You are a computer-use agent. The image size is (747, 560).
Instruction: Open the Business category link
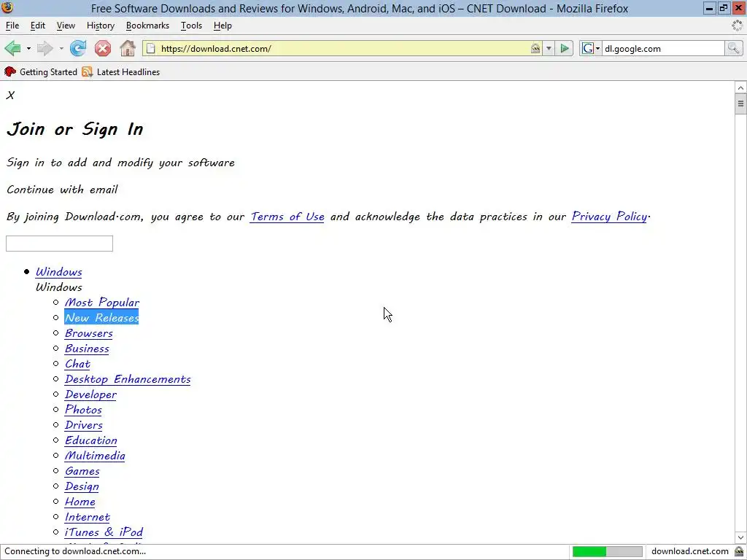(x=88, y=349)
